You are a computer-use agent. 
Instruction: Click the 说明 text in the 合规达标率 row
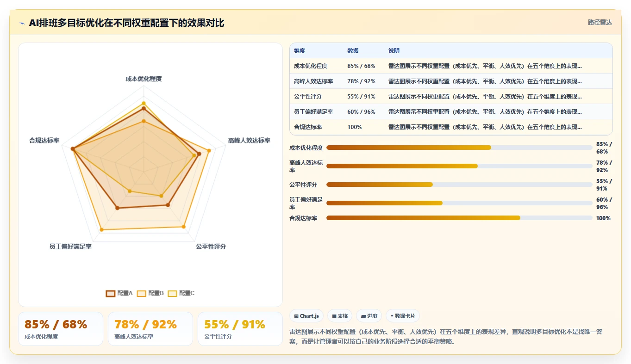[485, 127]
